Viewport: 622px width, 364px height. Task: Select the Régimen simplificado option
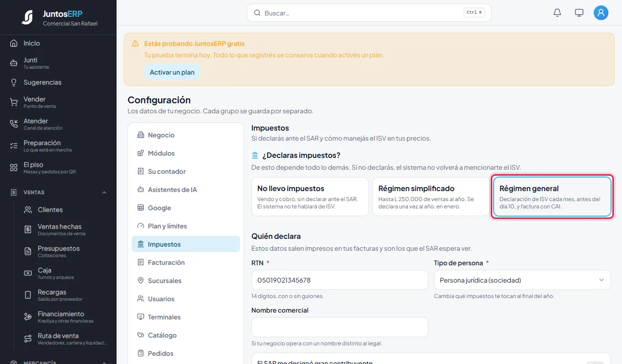click(431, 197)
